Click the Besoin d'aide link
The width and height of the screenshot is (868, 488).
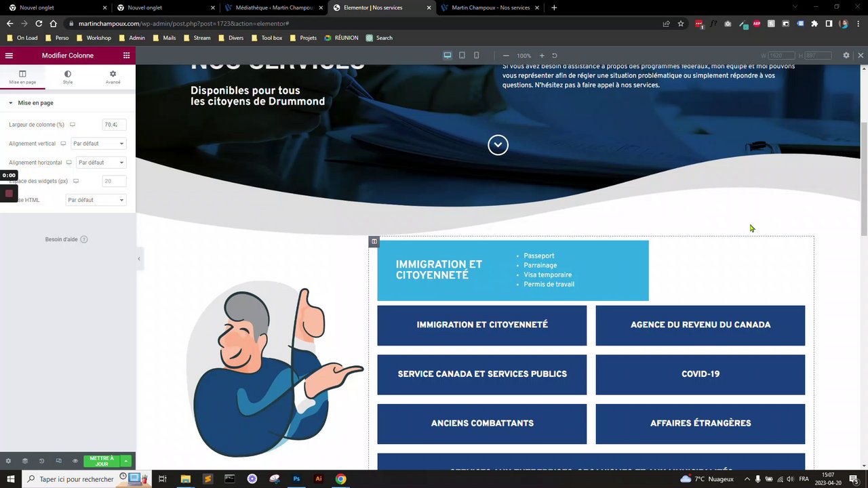[66, 239]
